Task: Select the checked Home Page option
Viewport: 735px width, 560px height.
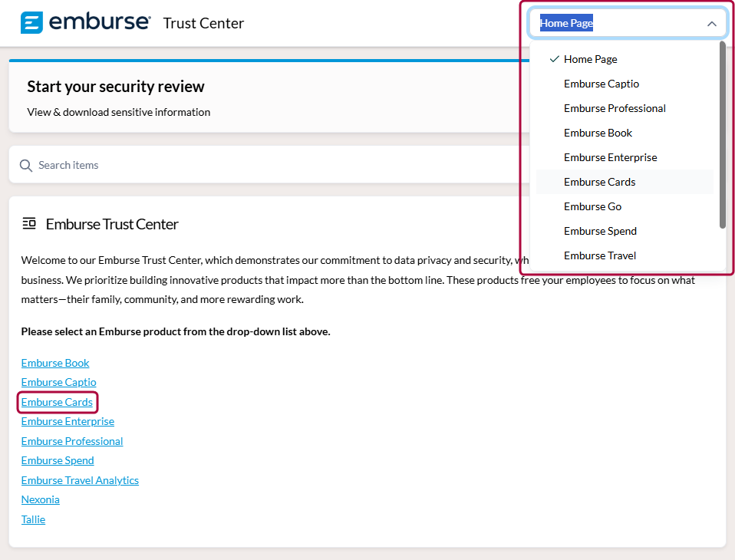Action: pos(590,59)
